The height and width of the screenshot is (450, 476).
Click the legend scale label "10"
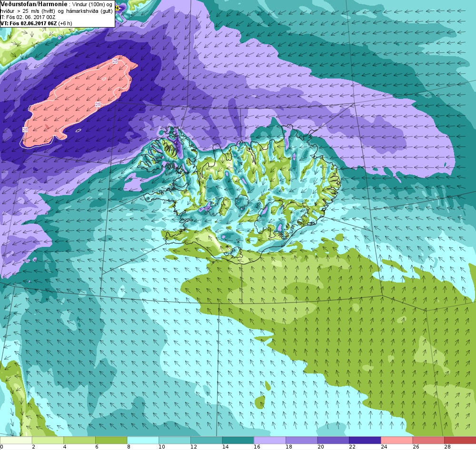(x=161, y=447)
